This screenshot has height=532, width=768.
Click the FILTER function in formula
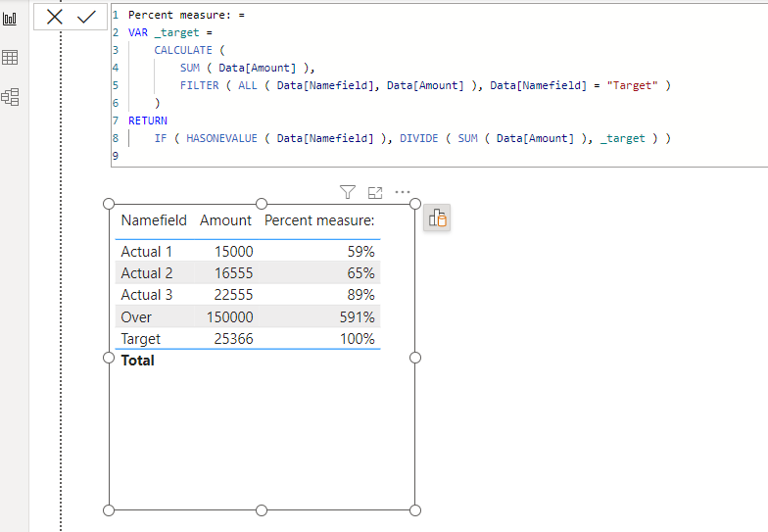tap(200, 85)
